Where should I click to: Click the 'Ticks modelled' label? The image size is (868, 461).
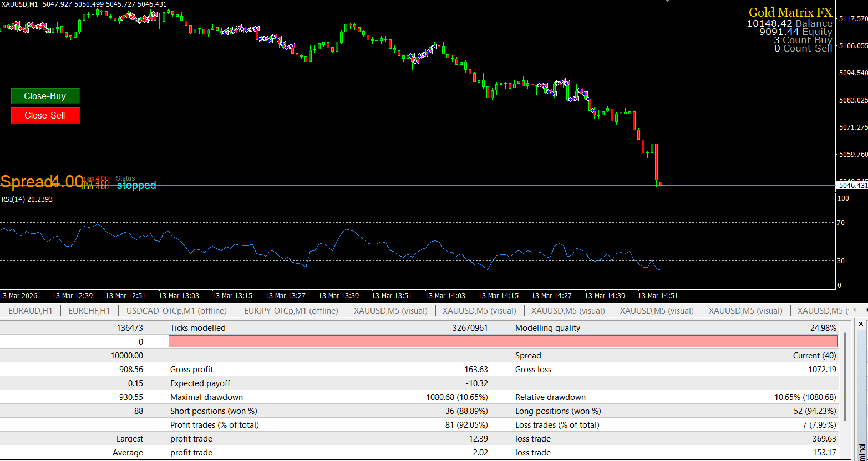pos(198,328)
